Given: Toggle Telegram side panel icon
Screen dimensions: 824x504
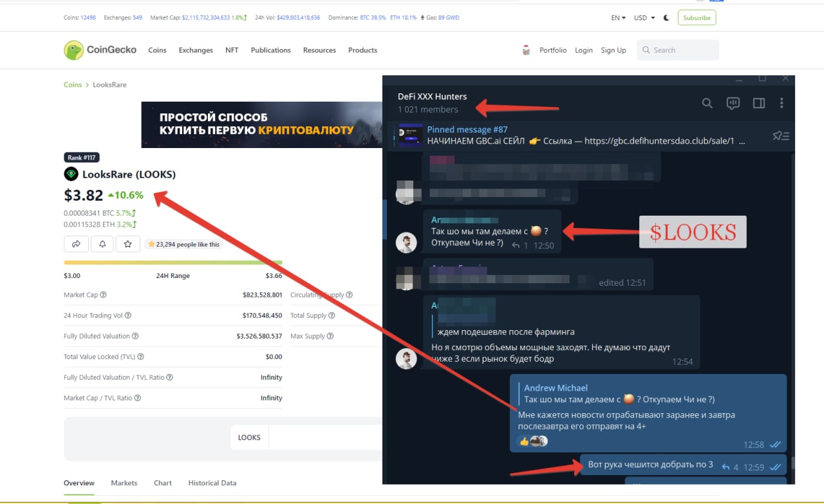Looking at the screenshot, I should tap(758, 103).
